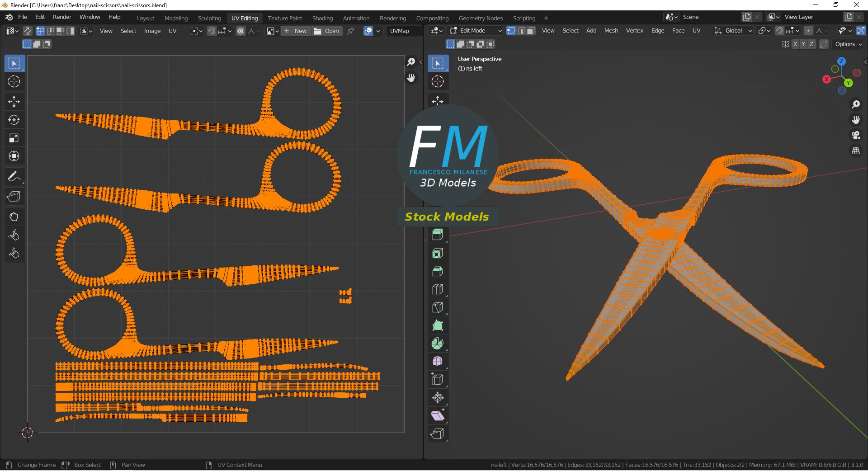The height and width of the screenshot is (471, 868).
Task: Click the navigation gizmo Z axis
Action: (841, 61)
